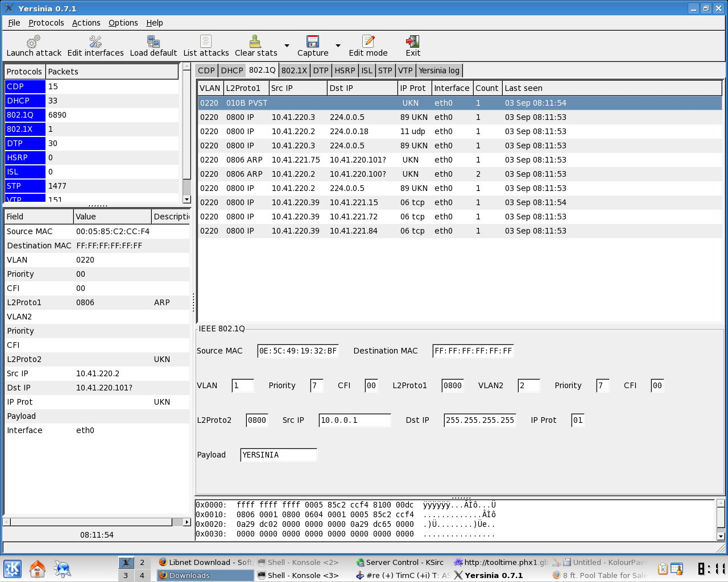The image size is (728, 582).
Task: Select packet row with destination 224.0.0.18
Action: pyautogui.click(x=460, y=131)
